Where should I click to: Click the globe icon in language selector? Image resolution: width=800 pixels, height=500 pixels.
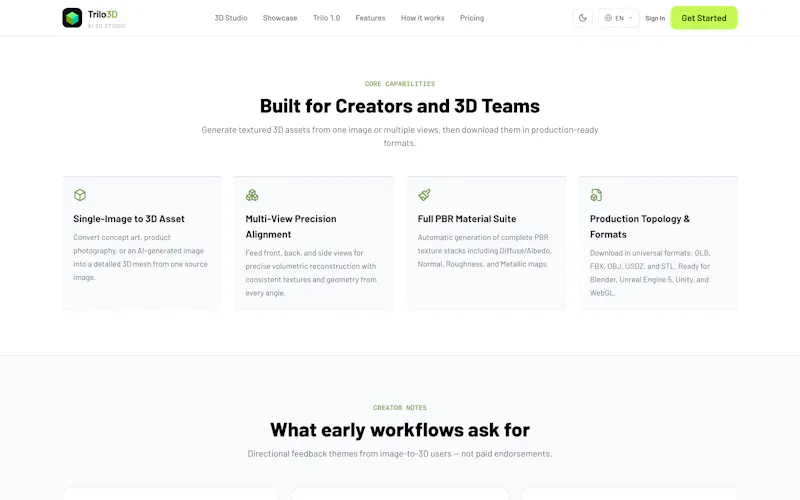tap(608, 18)
